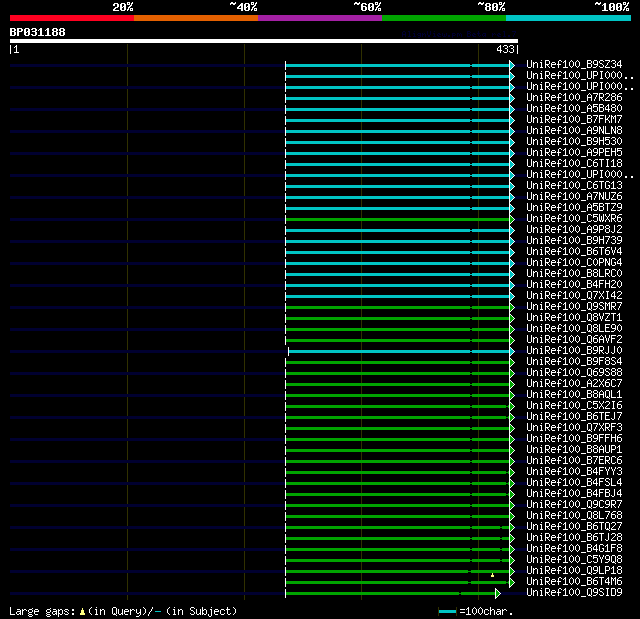Select the UniRef100_B4FH20 label
This screenshot has width=640, height=619.
(x=574, y=285)
